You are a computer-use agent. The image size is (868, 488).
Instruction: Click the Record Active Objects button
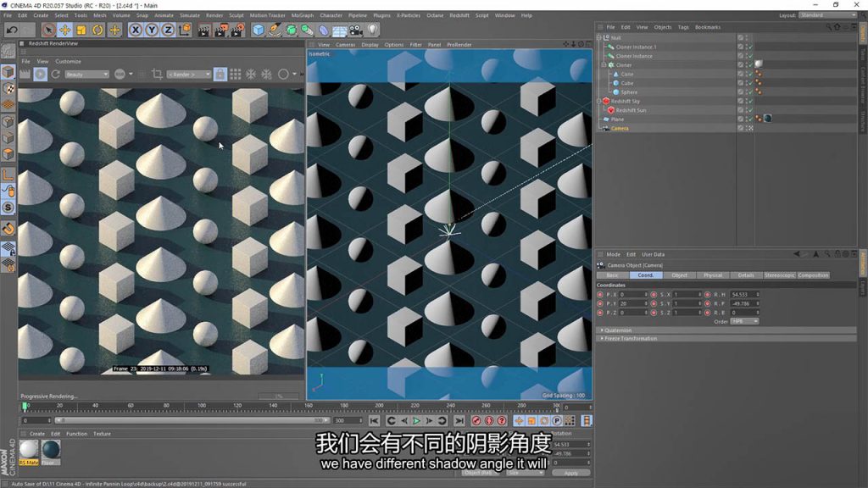pyautogui.click(x=476, y=421)
